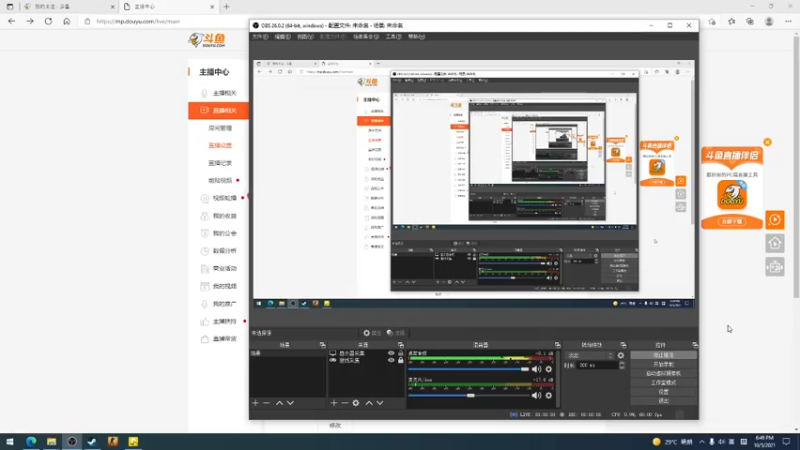Open scene transition properties gear
This screenshot has height=450, width=800.
coord(621,356)
